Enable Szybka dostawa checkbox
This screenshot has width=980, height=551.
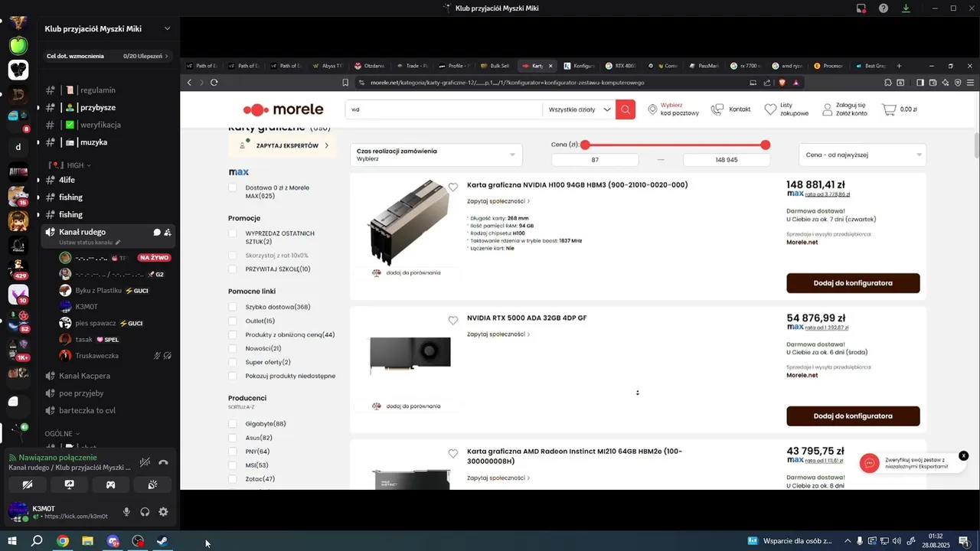tap(233, 307)
